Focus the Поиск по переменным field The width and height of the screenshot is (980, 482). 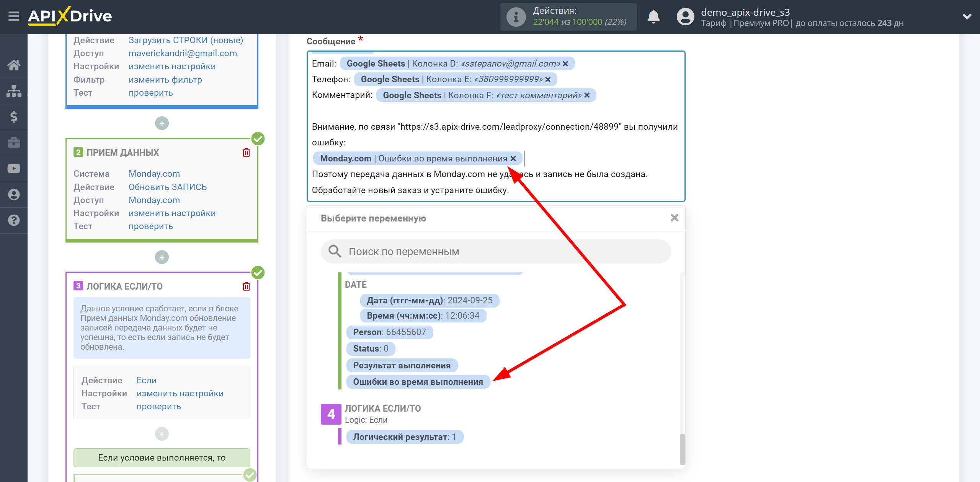[x=496, y=251]
